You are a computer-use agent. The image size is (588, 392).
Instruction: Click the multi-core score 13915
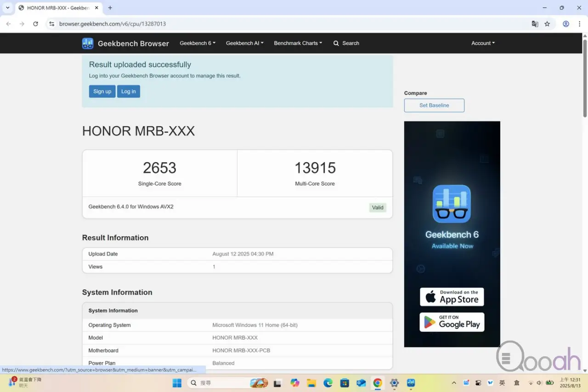(315, 168)
